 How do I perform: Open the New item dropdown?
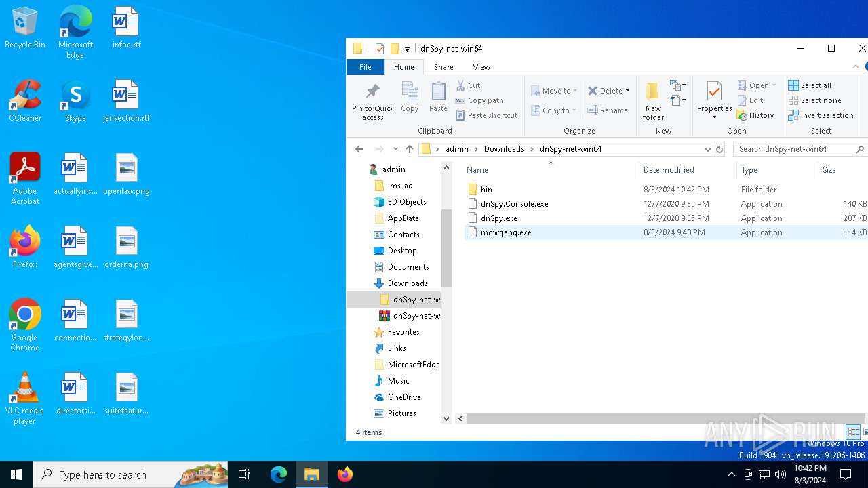[677, 85]
